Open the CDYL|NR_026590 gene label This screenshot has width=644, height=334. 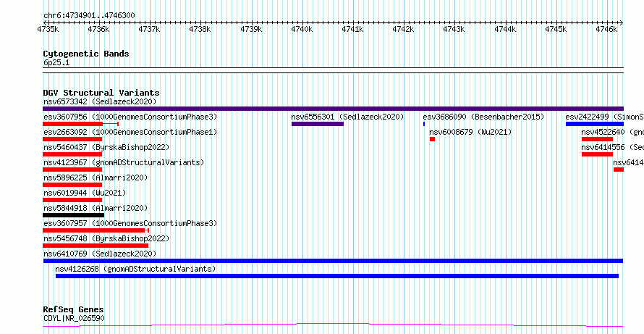74,318
